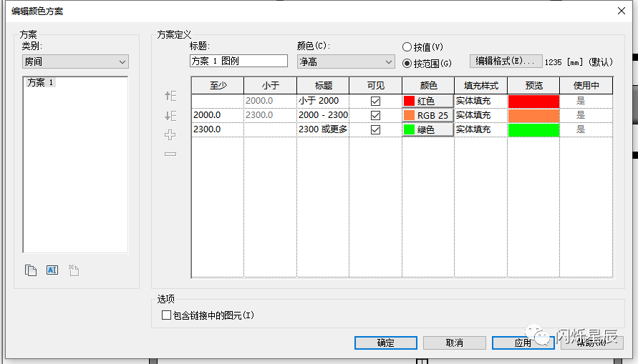Screen dimensions: 638x364
Task: Open the 类别 dropdown showing 房间
Action: tap(75, 62)
